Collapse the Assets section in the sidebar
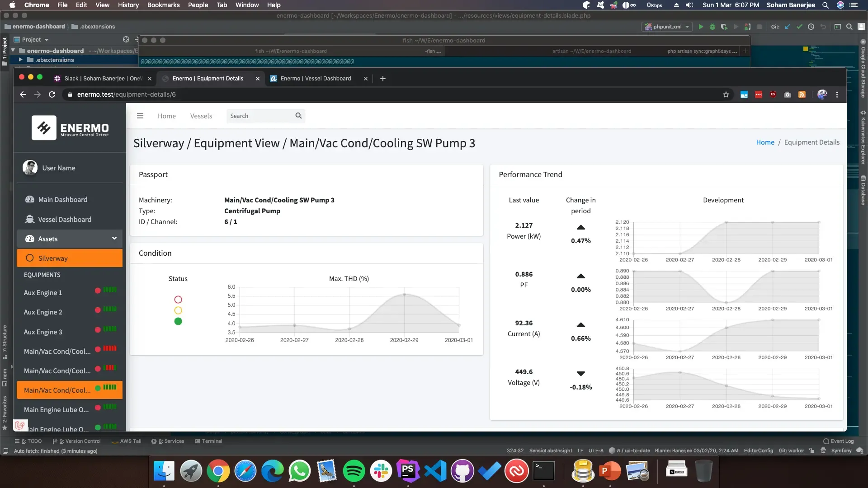This screenshot has height=488, width=868. coord(114,238)
